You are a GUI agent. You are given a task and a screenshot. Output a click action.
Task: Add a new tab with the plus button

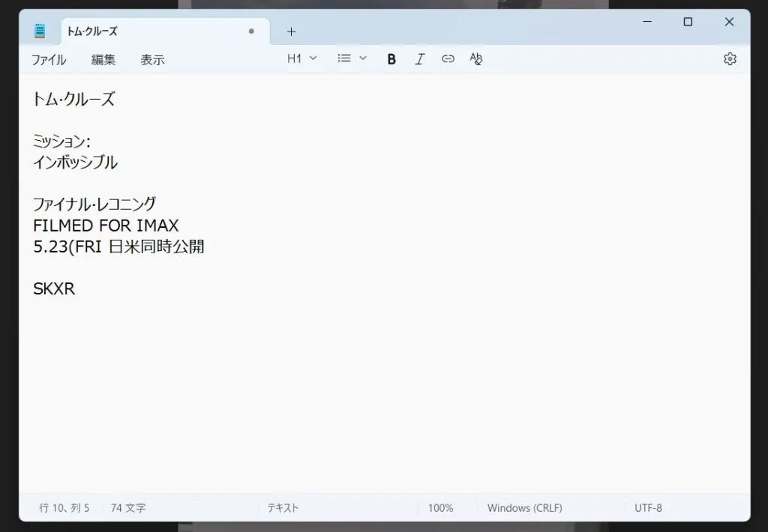(292, 31)
